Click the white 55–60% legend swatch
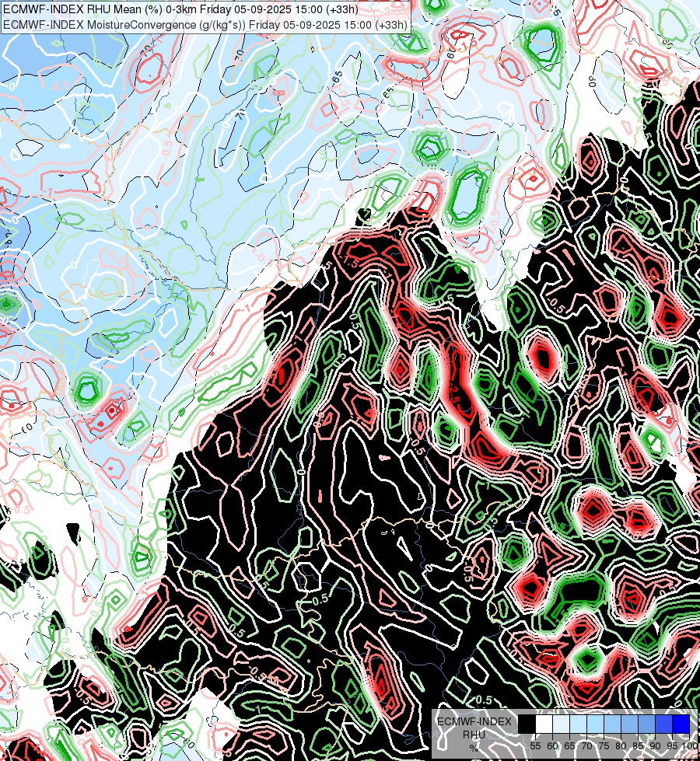700x761 pixels. [x=544, y=724]
